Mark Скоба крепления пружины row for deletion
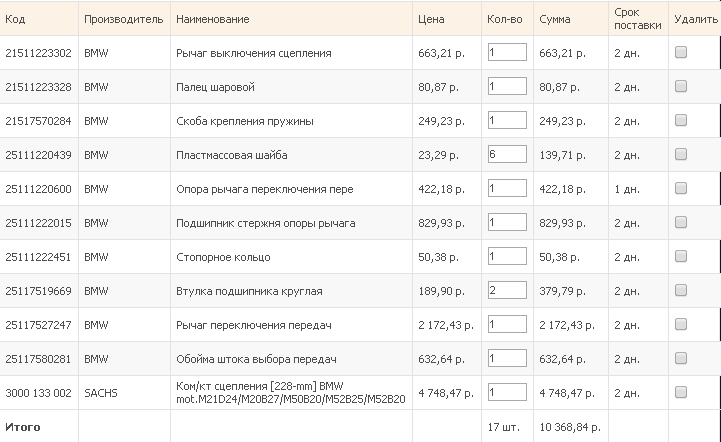Screen dimensions: 721x442 click(x=681, y=121)
